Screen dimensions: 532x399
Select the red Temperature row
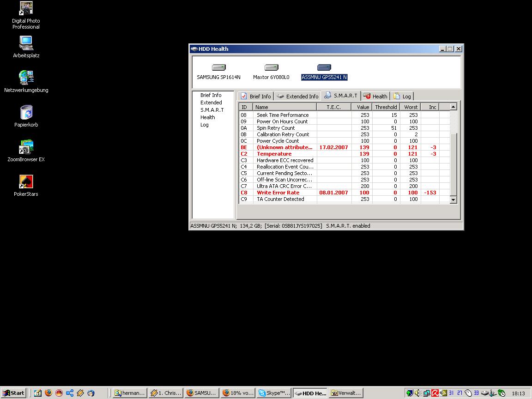345,154
